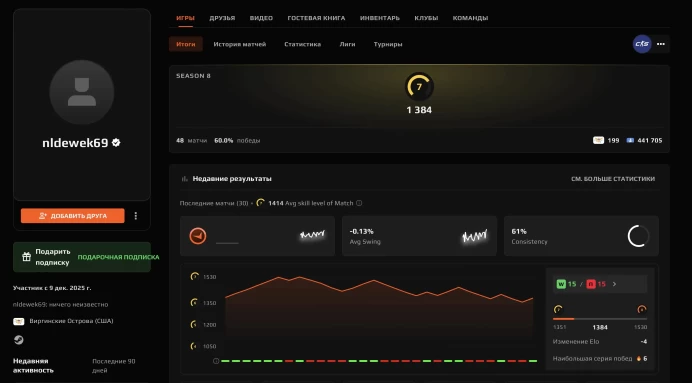Viewport: 692px width, 383px height.
Task: Switch to the ДРУЗЬЯ tab
Action: [222, 18]
